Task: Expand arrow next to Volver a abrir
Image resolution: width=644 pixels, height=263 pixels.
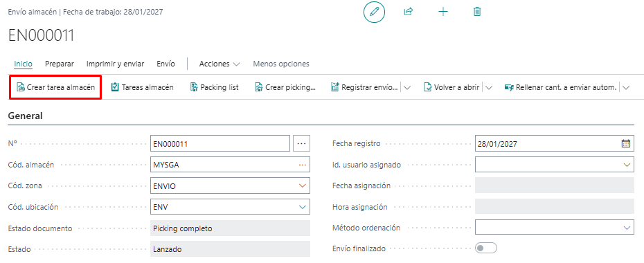Action: [x=489, y=87]
